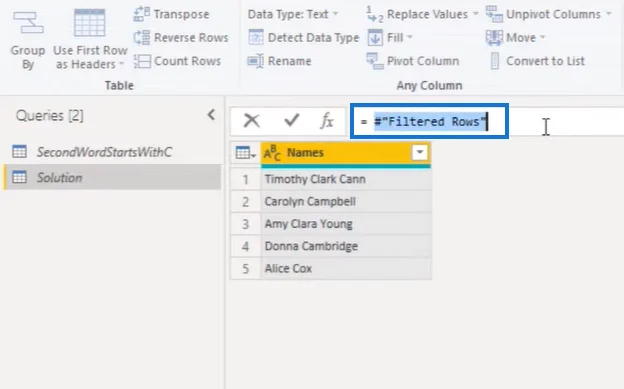Click the Detect Data Type label
The width and height of the screenshot is (624, 389).
pyautogui.click(x=314, y=37)
